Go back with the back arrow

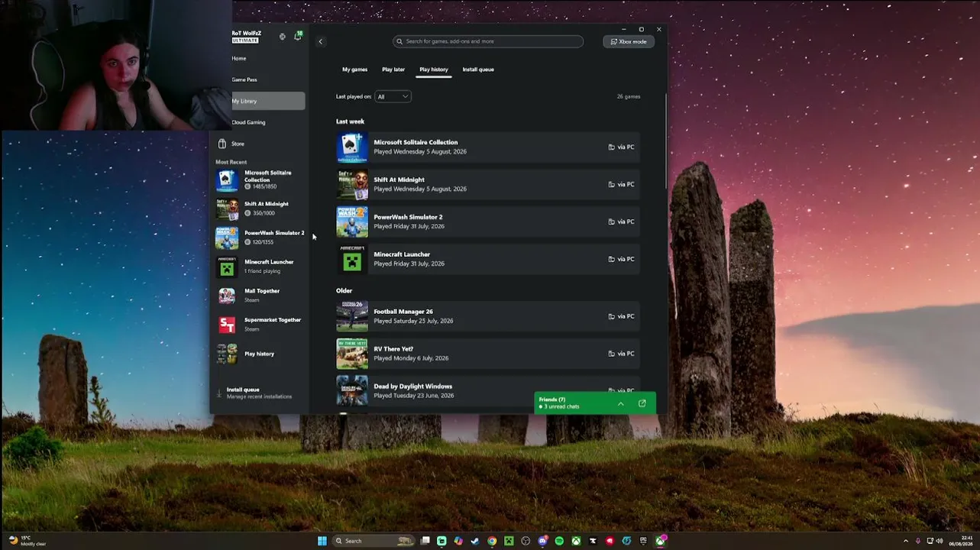pyautogui.click(x=321, y=41)
